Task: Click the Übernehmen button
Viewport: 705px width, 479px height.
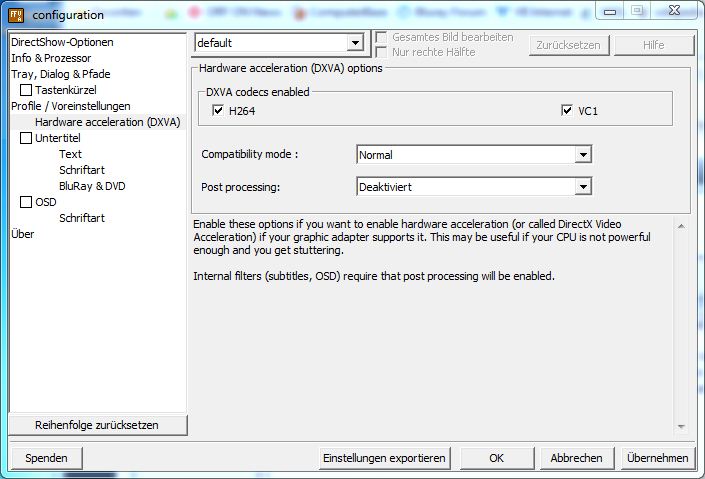Action: click(x=656, y=458)
